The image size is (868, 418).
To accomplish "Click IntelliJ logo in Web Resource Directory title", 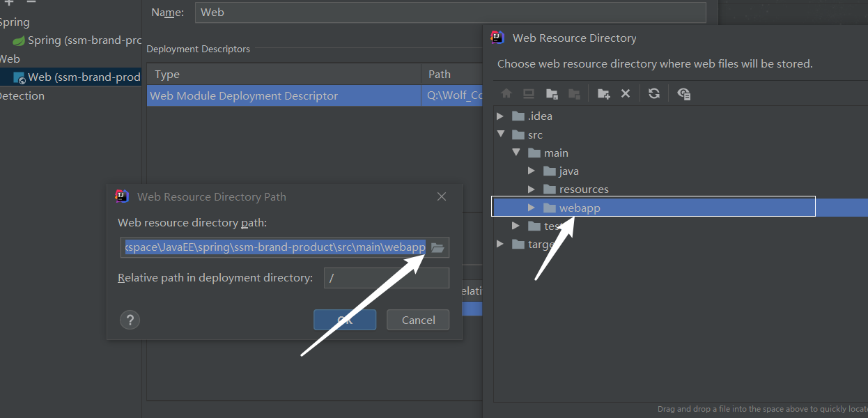I will pos(497,38).
